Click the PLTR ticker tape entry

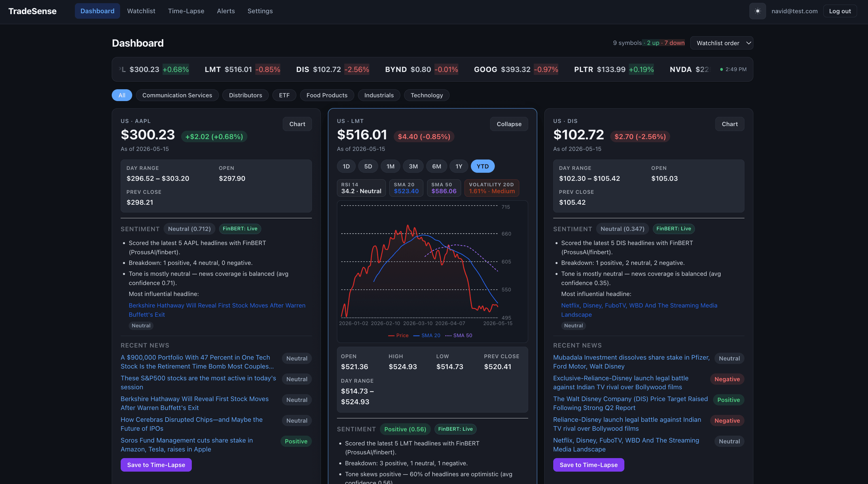pyautogui.click(x=614, y=69)
